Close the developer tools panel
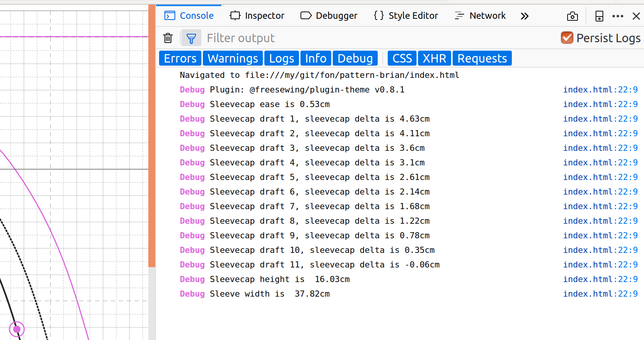Image resolution: width=644 pixels, height=340 pixels. click(636, 16)
